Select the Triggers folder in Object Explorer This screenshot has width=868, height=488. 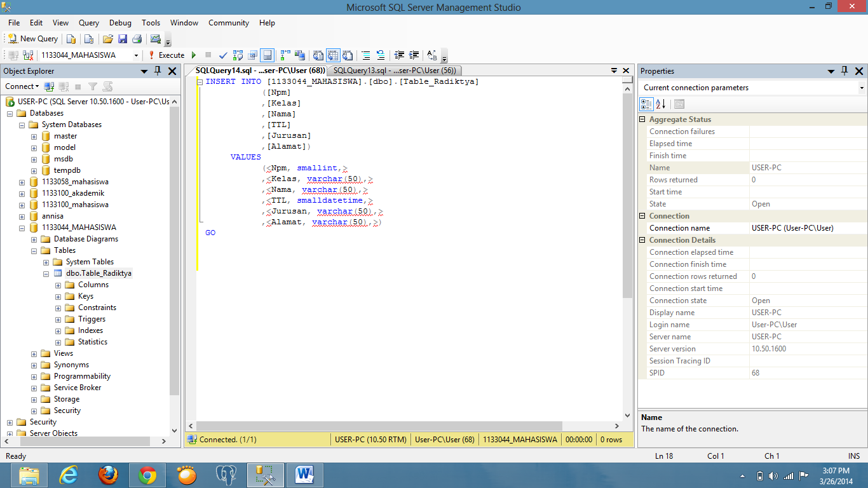point(92,319)
